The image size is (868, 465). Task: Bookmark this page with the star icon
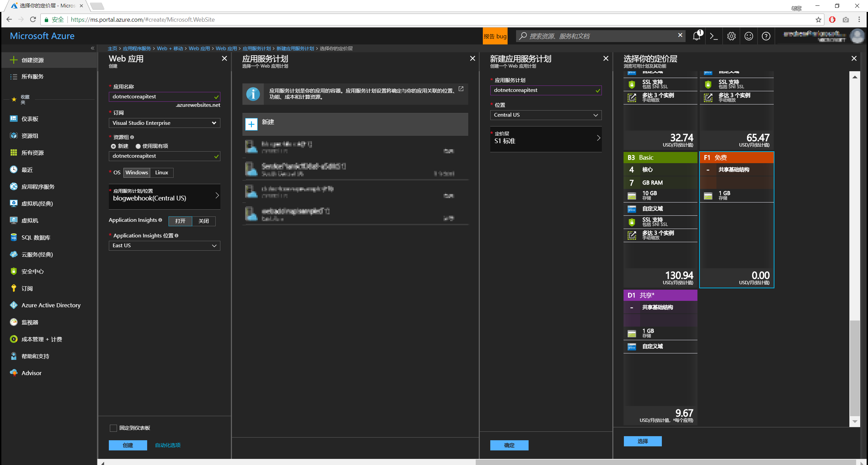click(x=818, y=20)
